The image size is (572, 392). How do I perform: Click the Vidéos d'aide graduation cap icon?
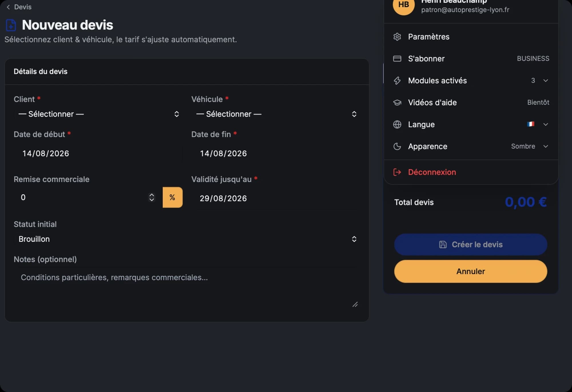[x=397, y=102]
